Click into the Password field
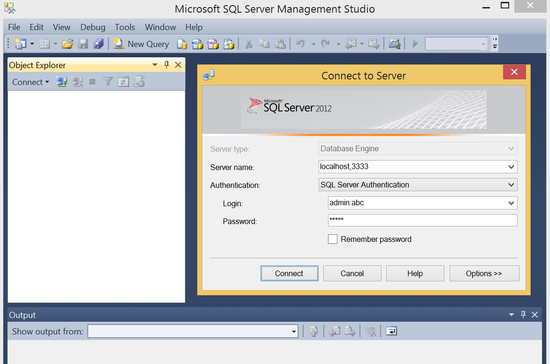This screenshot has width=550, height=364. click(x=422, y=221)
